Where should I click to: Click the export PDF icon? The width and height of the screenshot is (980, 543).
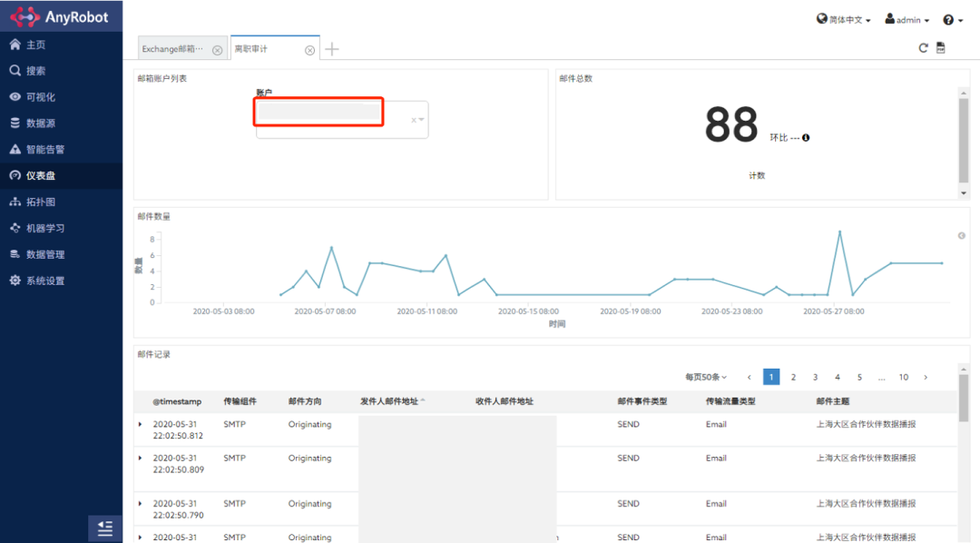pyautogui.click(x=941, y=48)
